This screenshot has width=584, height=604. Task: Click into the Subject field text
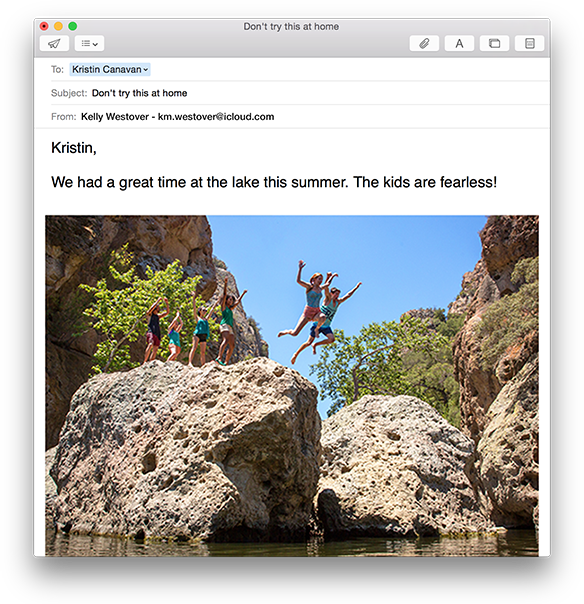139,93
